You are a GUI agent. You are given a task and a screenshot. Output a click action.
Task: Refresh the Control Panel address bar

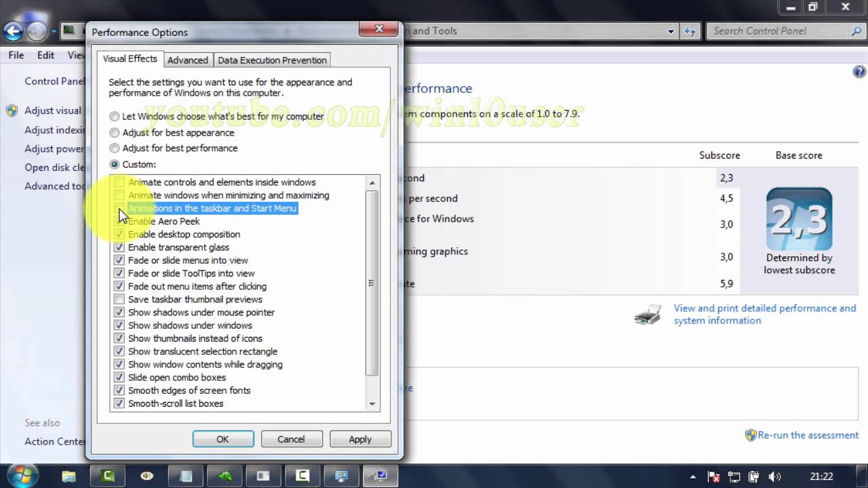tap(690, 30)
